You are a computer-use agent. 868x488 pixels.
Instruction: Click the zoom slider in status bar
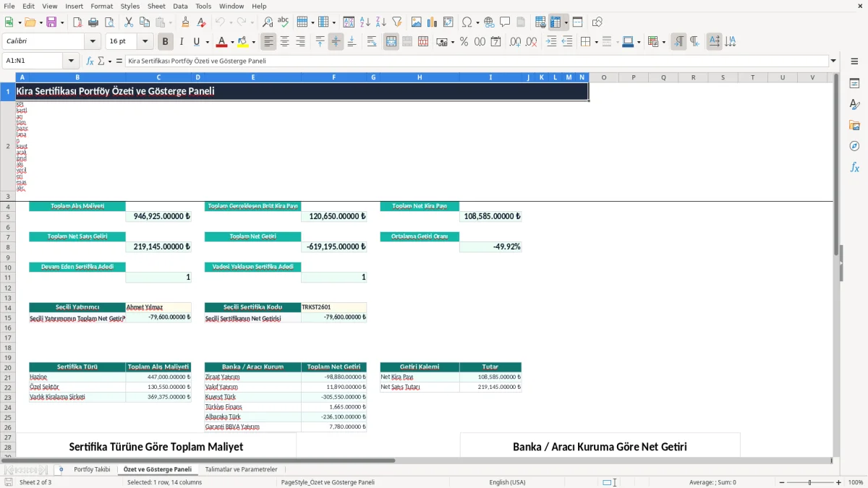point(809,482)
